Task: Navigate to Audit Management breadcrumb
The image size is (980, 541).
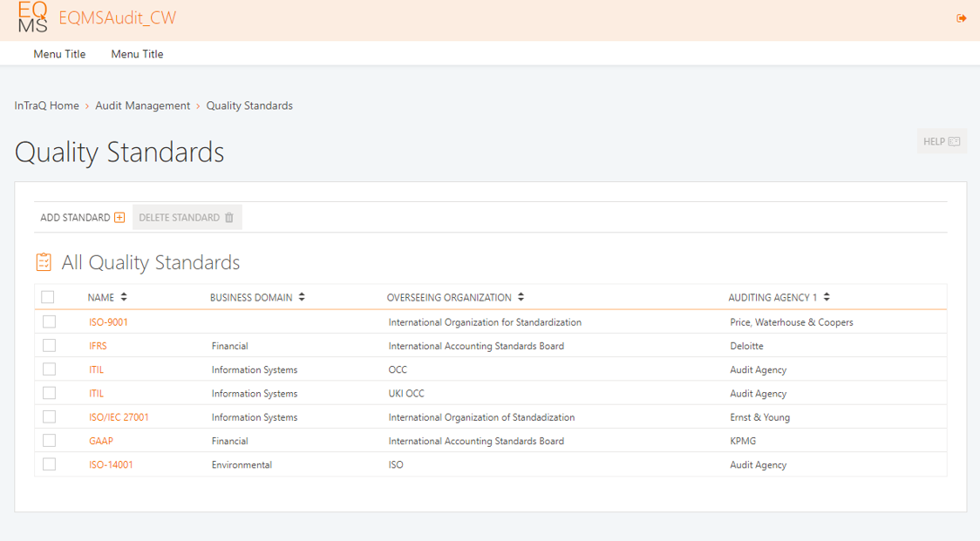Action: (142, 105)
